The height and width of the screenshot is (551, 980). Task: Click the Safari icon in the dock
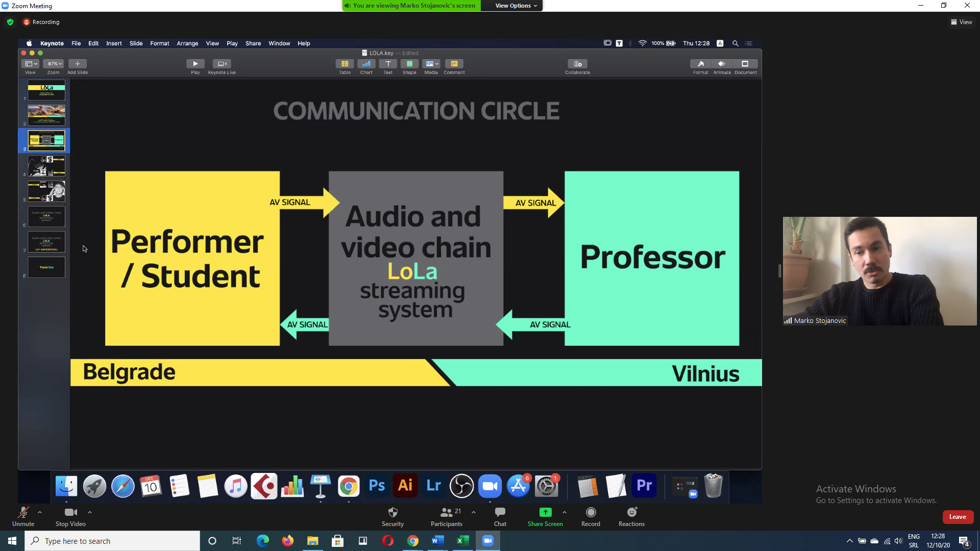123,486
